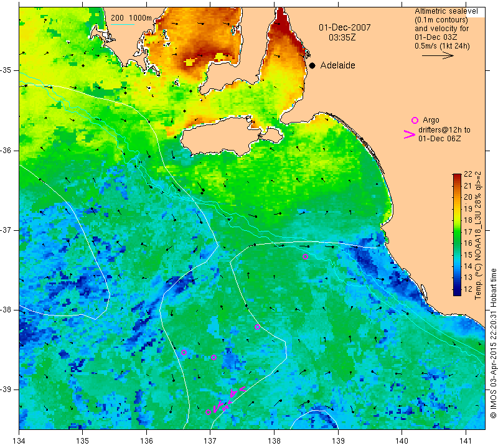This screenshot has width=498, height=448.
Task: Click the Argo legend label
Action: pos(431,120)
